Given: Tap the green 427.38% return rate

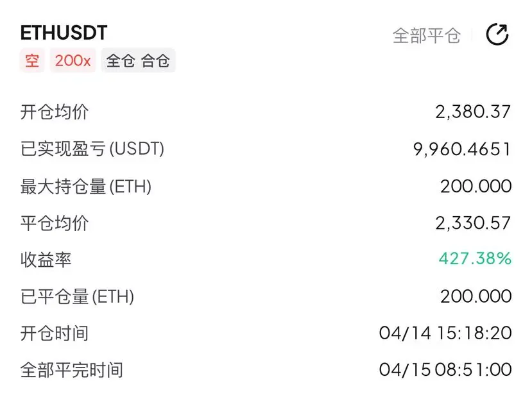Looking at the screenshot, I should tap(475, 258).
